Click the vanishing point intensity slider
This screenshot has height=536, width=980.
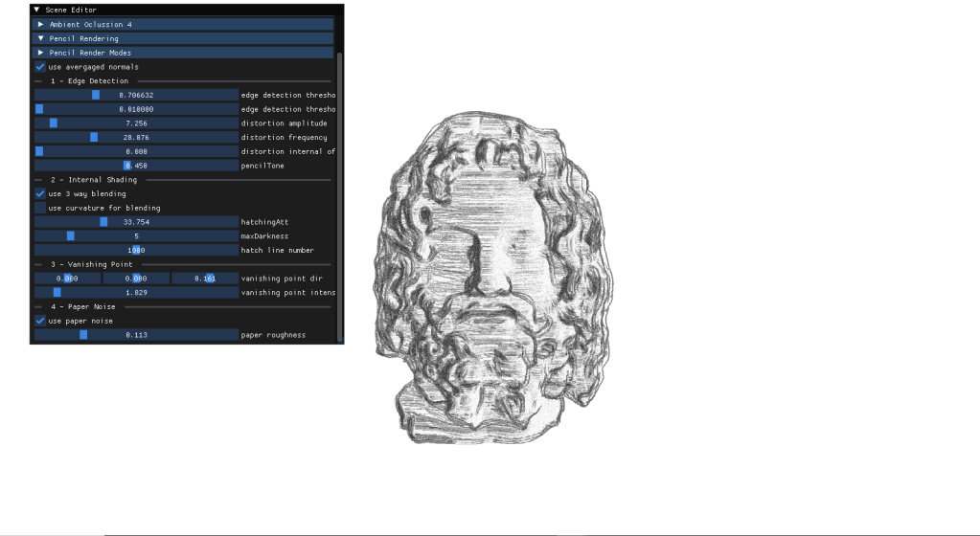click(x=136, y=292)
